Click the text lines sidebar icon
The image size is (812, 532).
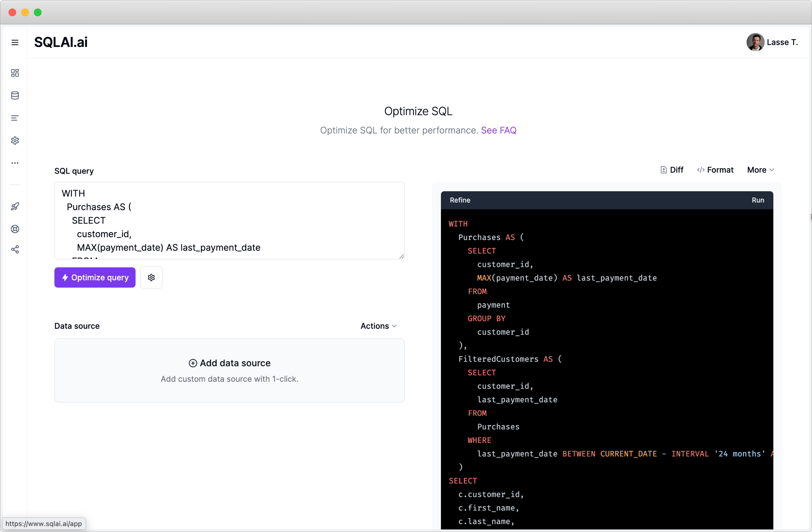[15, 118]
